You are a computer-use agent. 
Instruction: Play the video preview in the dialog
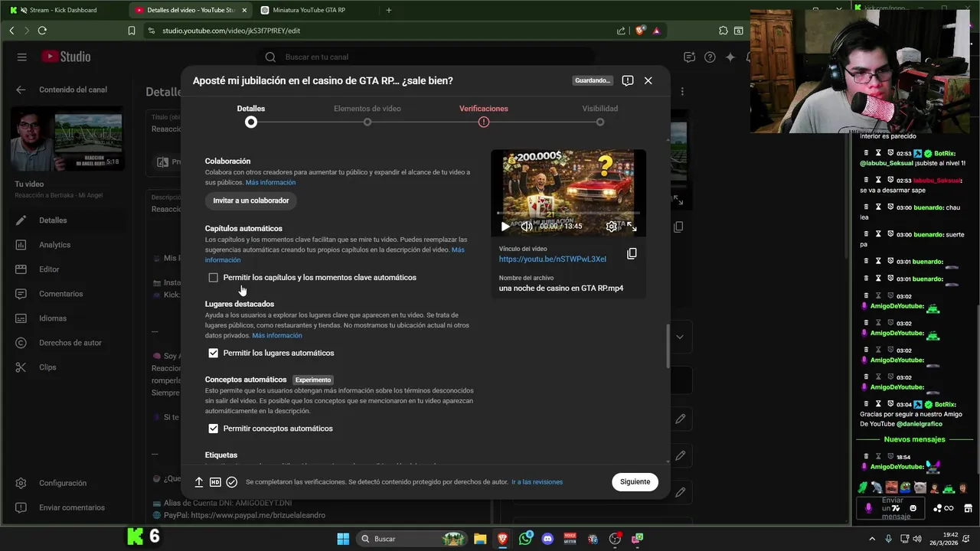point(505,227)
